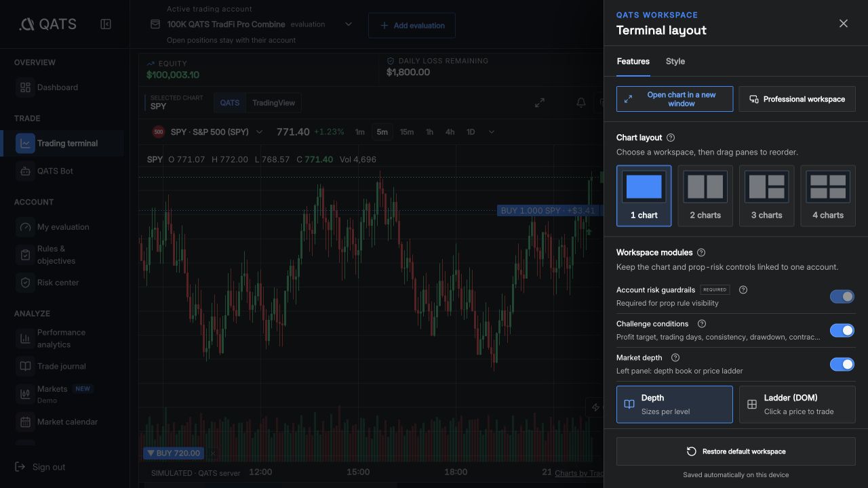Select the TradingView chart tab
This screenshot has width=868, height=488.
274,103
